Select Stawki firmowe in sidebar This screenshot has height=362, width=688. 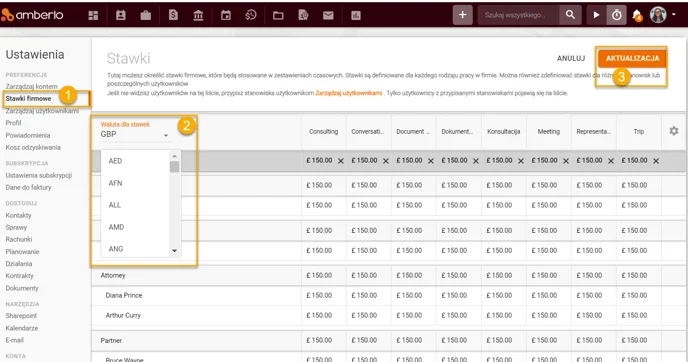coord(29,99)
